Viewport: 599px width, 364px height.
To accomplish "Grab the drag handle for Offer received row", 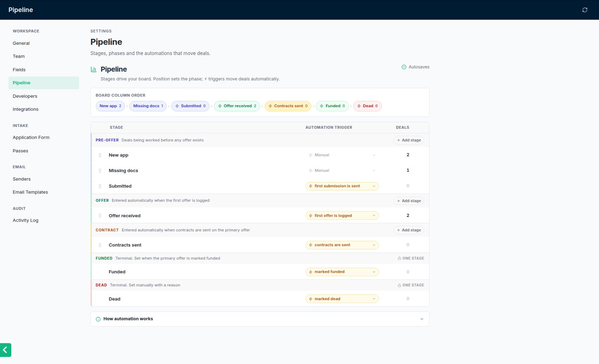I will tap(100, 216).
